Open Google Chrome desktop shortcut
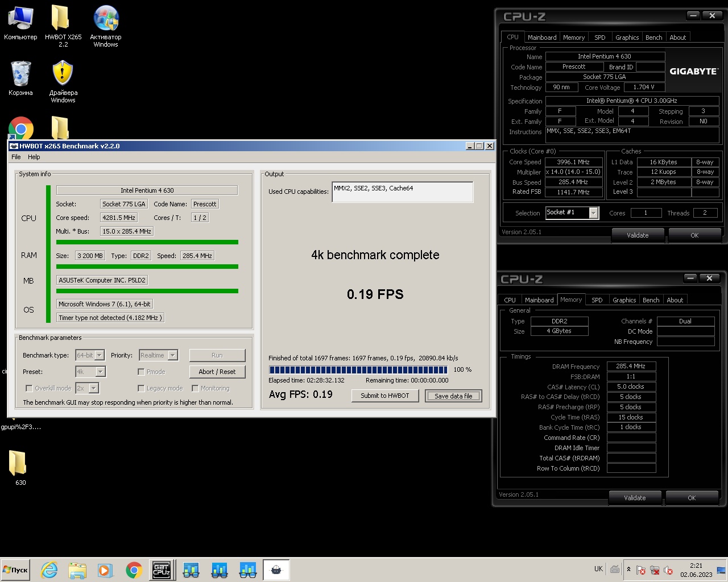728x582 pixels. [x=21, y=128]
